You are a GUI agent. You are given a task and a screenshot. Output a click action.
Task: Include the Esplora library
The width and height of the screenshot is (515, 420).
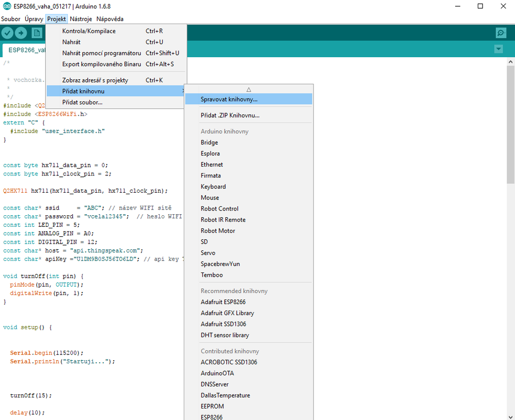pos(249,153)
